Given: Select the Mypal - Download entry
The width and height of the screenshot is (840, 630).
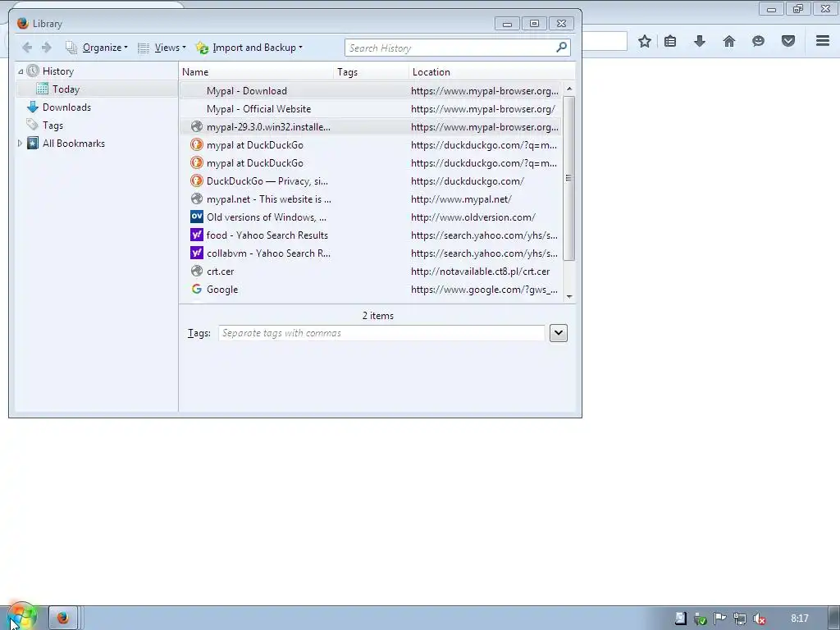Looking at the screenshot, I should (370, 90).
